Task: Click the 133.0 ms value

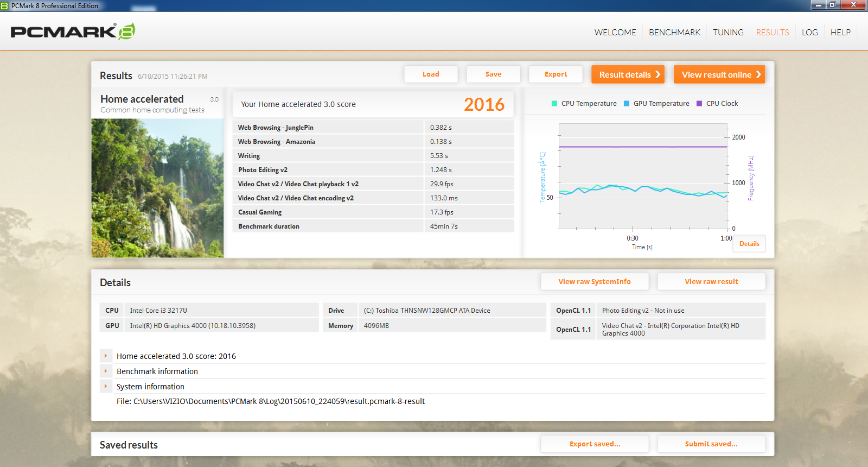Action: (444, 198)
